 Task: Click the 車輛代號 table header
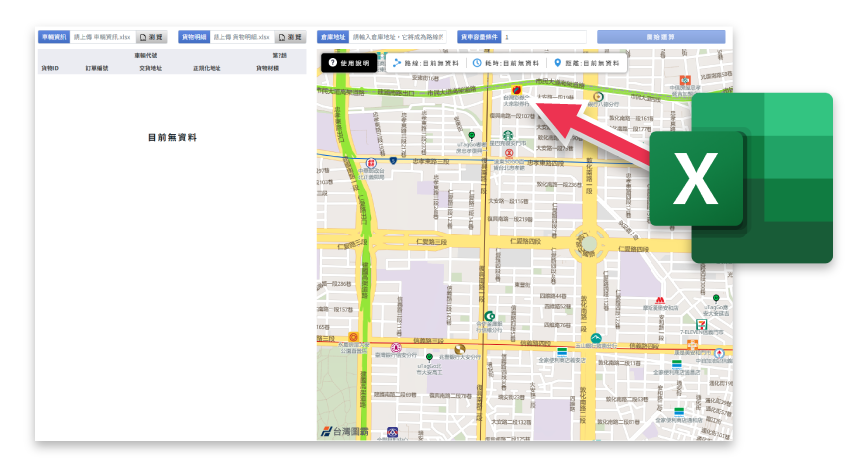point(146,55)
